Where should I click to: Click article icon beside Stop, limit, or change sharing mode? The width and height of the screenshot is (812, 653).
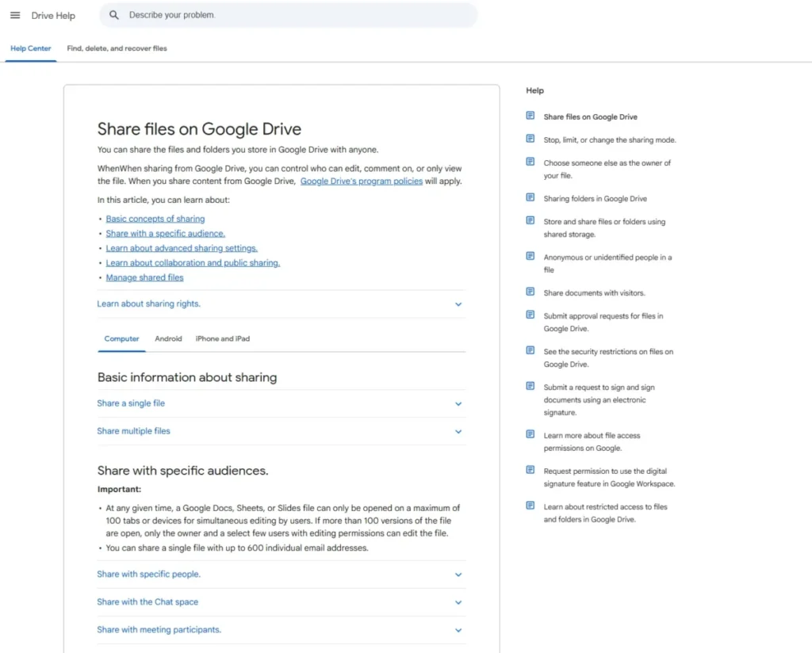tap(530, 139)
